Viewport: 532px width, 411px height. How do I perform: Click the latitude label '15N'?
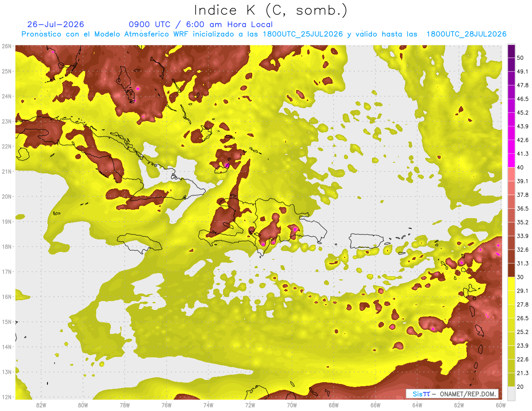click(x=7, y=321)
